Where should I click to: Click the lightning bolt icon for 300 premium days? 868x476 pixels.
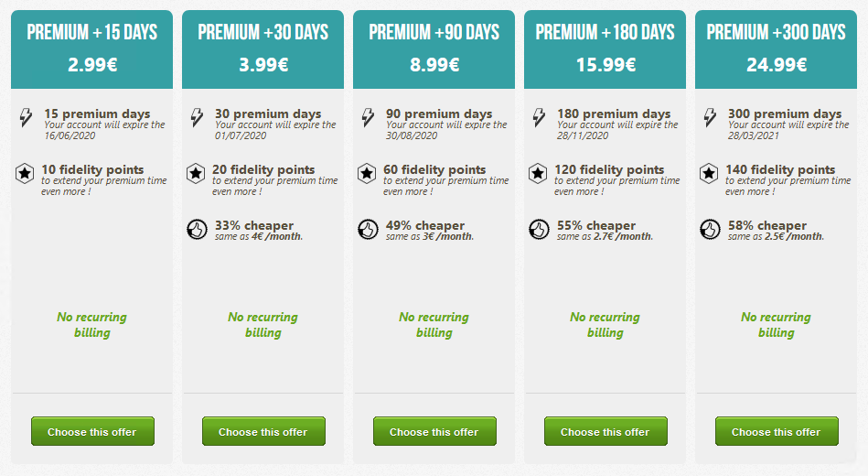(710, 117)
